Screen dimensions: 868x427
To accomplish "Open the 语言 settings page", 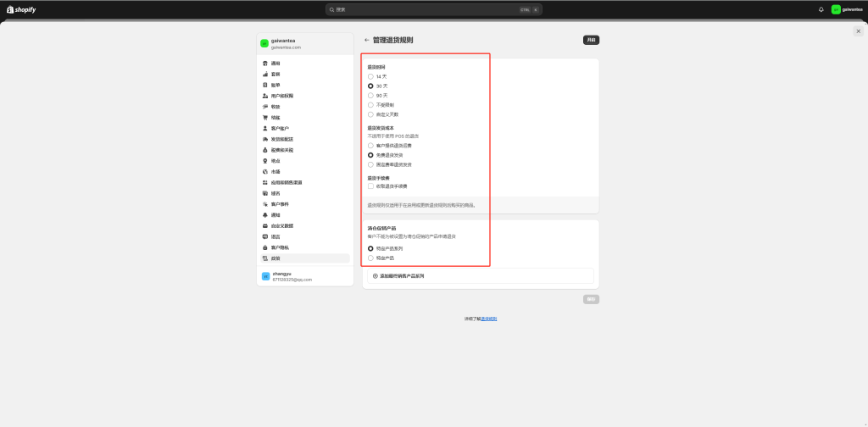I will [305, 236].
